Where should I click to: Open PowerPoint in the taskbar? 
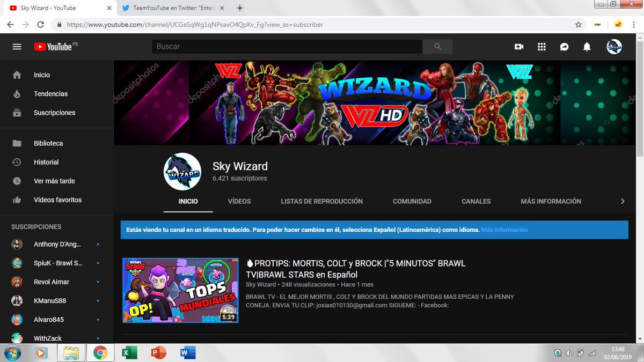pos(158,353)
